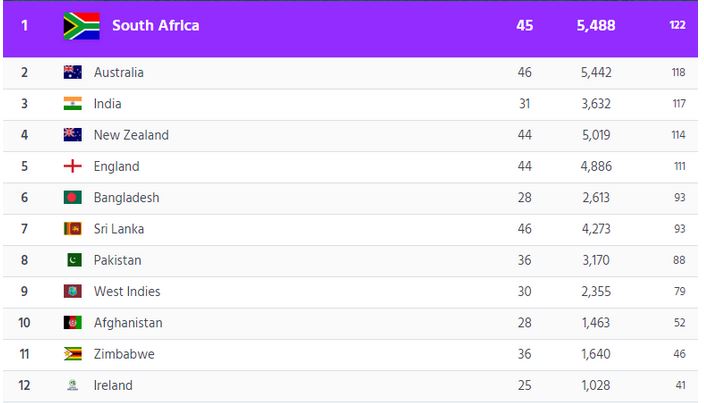Click the Sri Lanka flag icon
This screenshot has width=704, height=403.
(x=72, y=229)
